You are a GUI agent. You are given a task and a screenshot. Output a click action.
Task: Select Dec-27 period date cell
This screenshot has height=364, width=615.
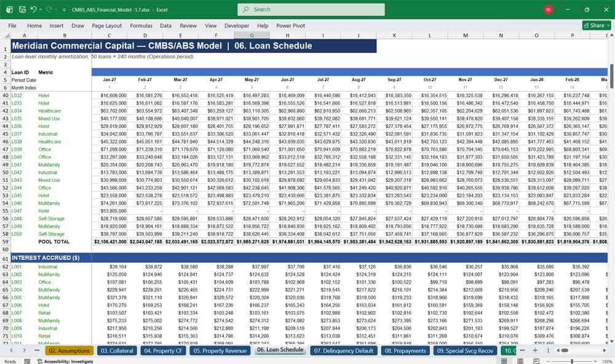(x=501, y=80)
